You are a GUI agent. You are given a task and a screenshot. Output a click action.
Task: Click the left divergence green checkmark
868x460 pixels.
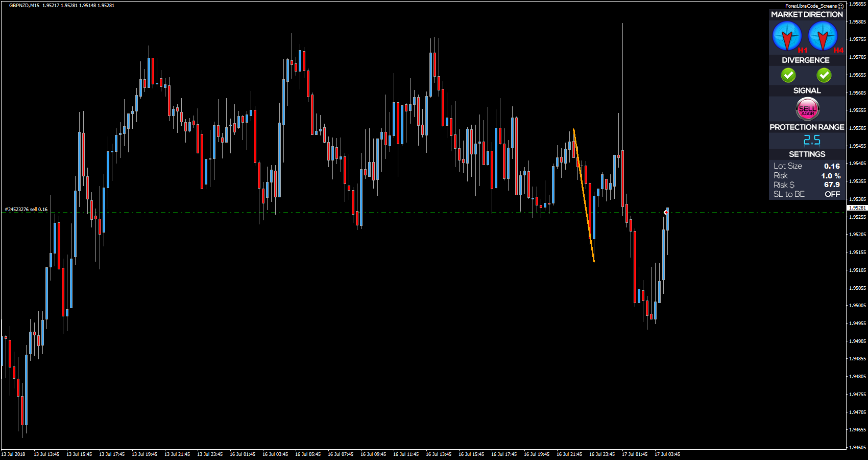788,75
